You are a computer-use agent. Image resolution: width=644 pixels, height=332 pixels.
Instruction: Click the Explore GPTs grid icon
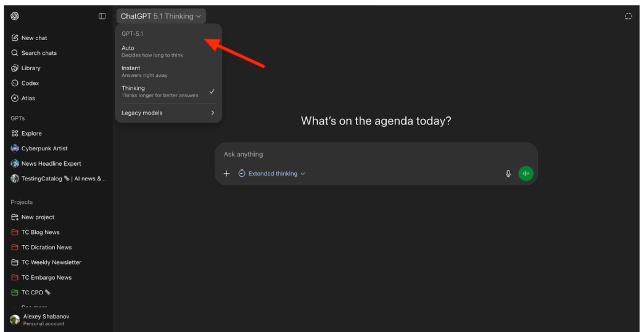(x=15, y=133)
